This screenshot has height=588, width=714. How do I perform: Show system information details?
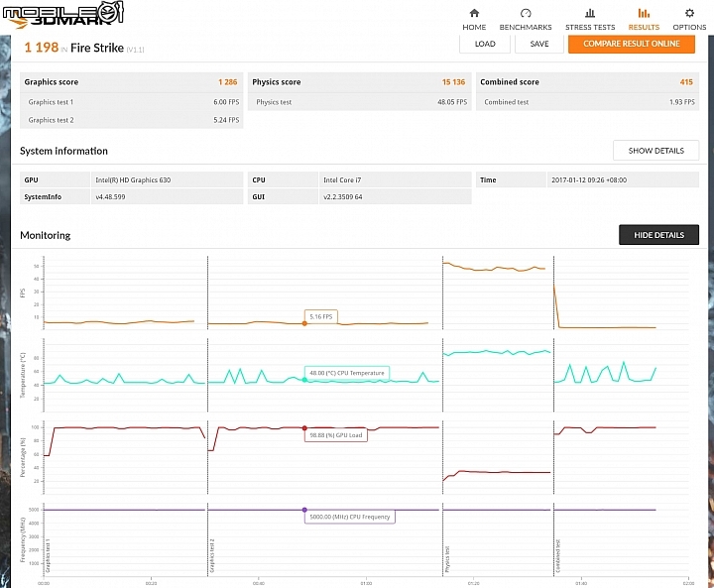(655, 151)
